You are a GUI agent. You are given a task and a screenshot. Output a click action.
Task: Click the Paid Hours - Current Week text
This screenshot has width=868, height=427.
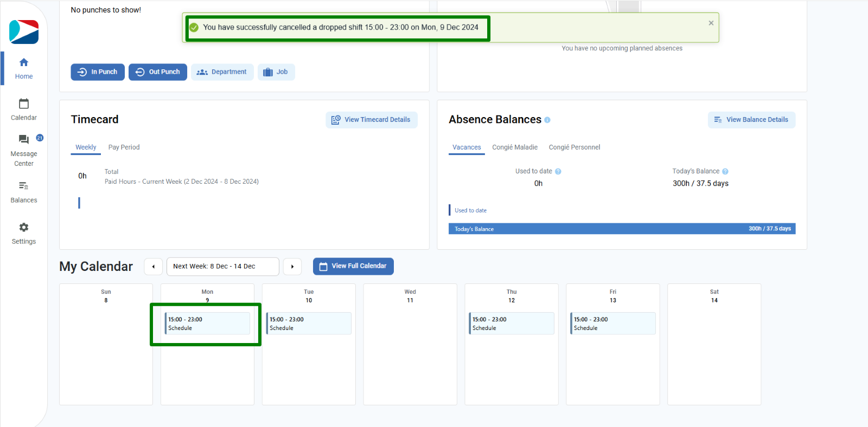tap(182, 182)
